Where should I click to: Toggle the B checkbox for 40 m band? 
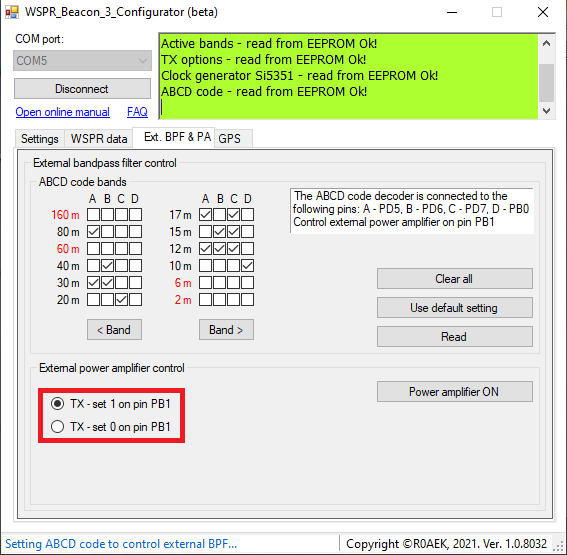click(107, 266)
